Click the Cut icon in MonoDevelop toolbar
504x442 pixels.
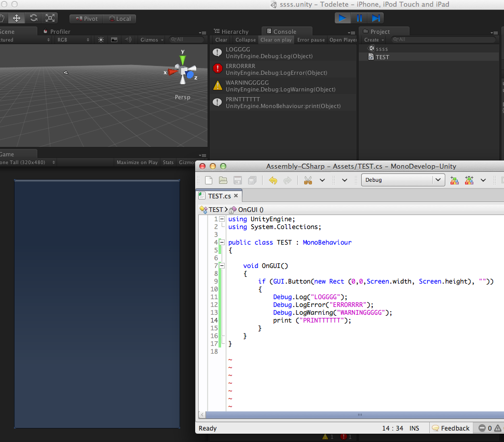pos(307,180)
